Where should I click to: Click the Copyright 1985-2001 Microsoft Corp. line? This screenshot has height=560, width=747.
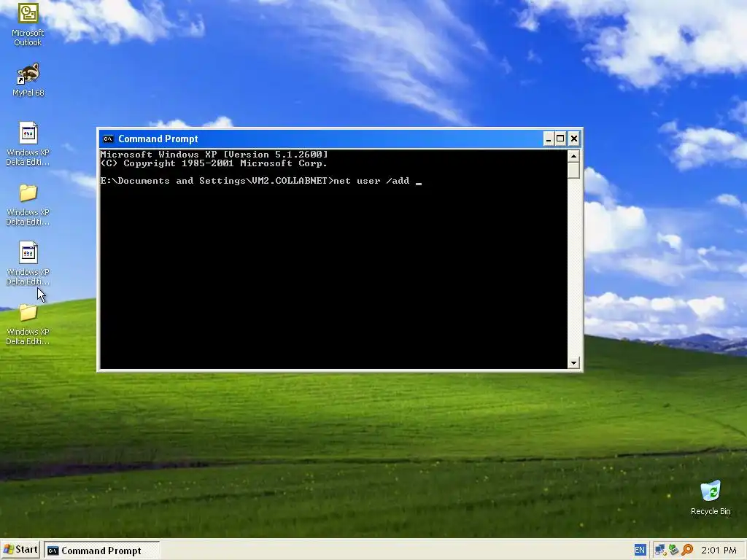tap(214, 163)
